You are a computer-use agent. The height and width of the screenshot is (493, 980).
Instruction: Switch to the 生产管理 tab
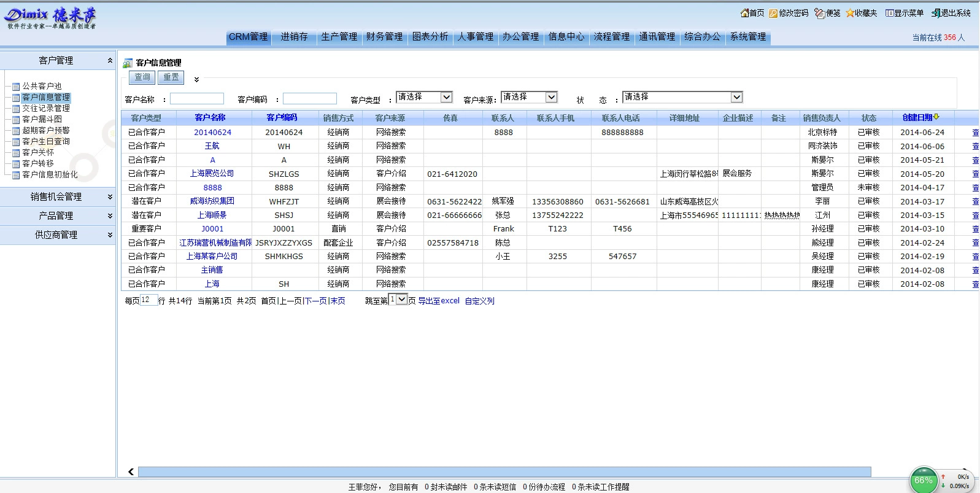(x=339, y=37)
